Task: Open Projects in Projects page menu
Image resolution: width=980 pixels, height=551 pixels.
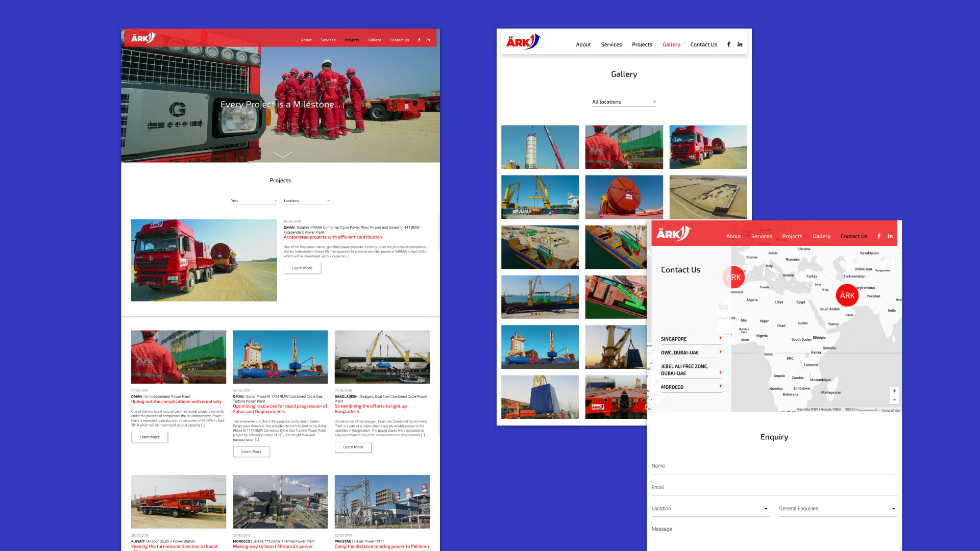Action: (x=352, y=40)
